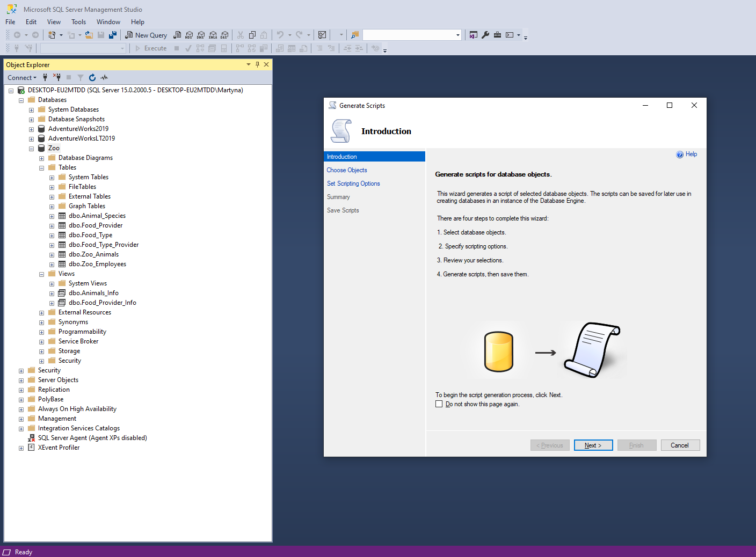Open an Analysis Services DMX query
756x557 pixels.
click(201, 35)
